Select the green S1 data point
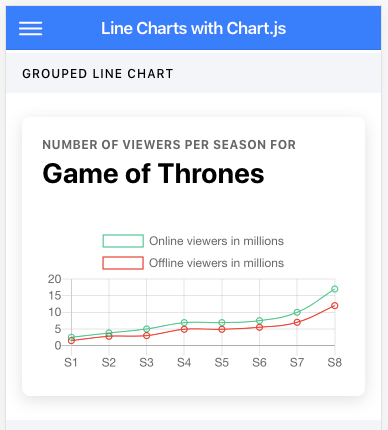The width and height of the screenshot is (388, 430). [71, 337]
